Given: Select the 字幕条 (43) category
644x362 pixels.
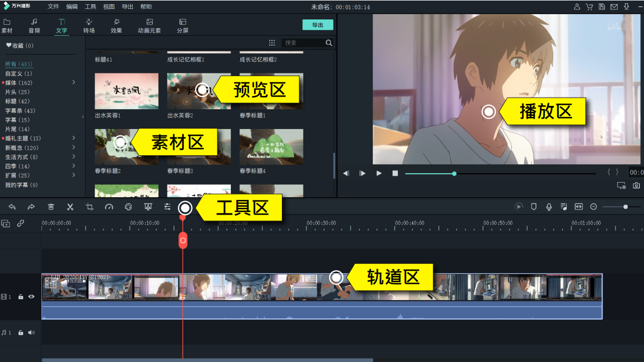Looking at the screenshot, I should (20, 111).
